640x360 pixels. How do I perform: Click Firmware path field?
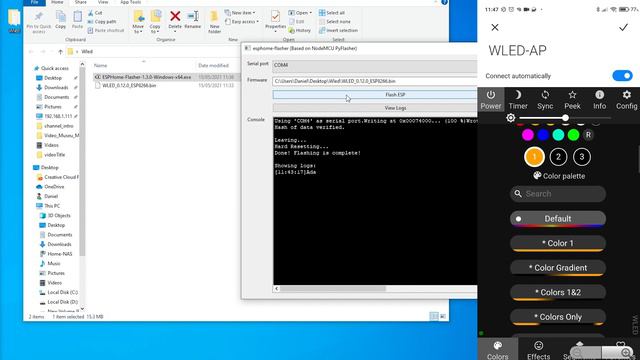click(374, 81)
